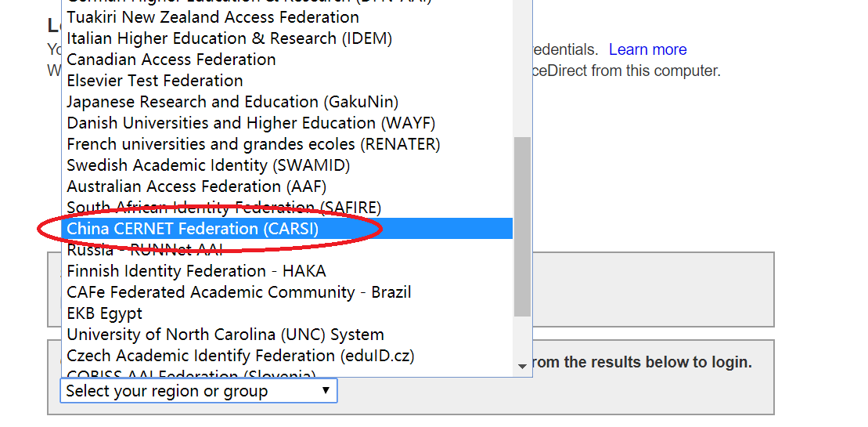Select Danish Universities and Higher Education (WAYF)
Image resolution: width=868 pixels, height=427 pixels.
250,123
